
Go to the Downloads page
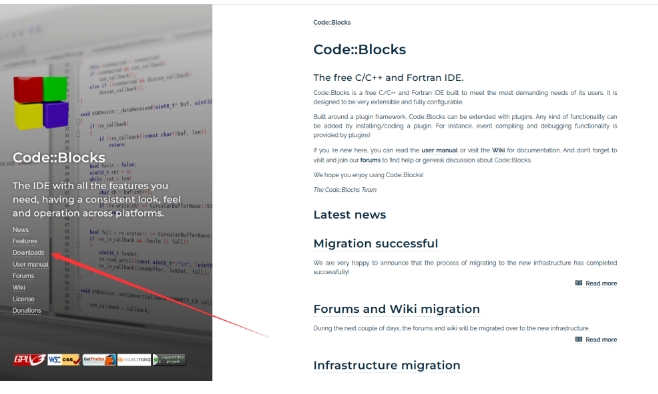pos(28,253)
